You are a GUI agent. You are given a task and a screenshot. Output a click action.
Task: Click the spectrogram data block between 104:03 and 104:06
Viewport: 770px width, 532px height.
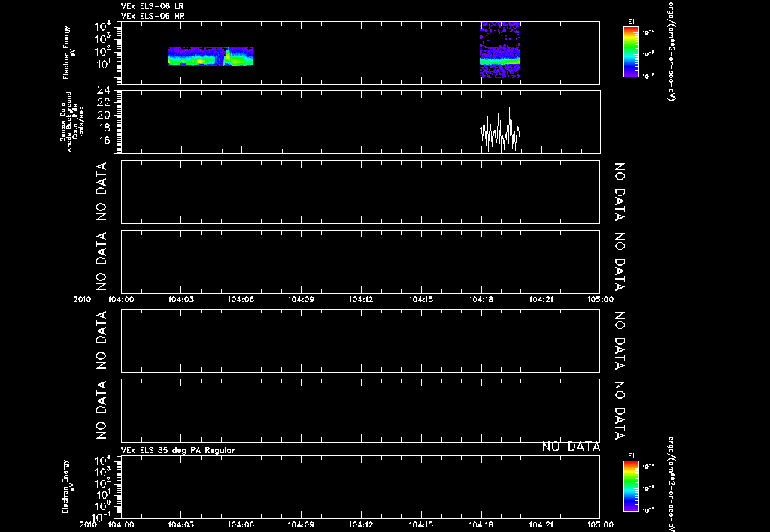point(211,56)
